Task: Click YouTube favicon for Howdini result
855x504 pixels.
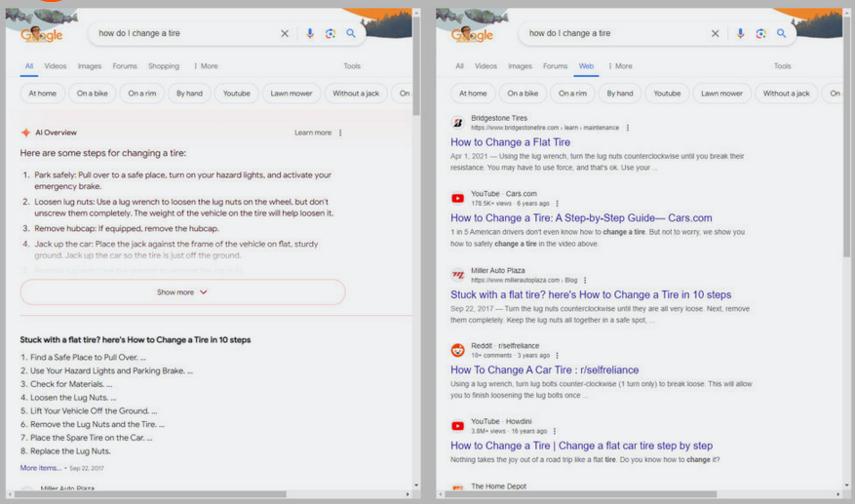Action: [458, 426]
